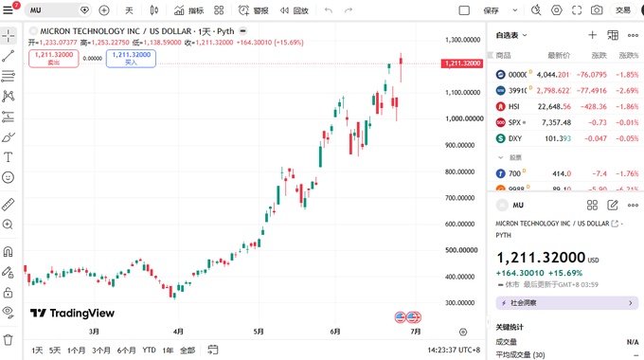Click the 买入 buy price button
Image resolution: width=644 pixels, height=360 pixels.
point(131,59)
